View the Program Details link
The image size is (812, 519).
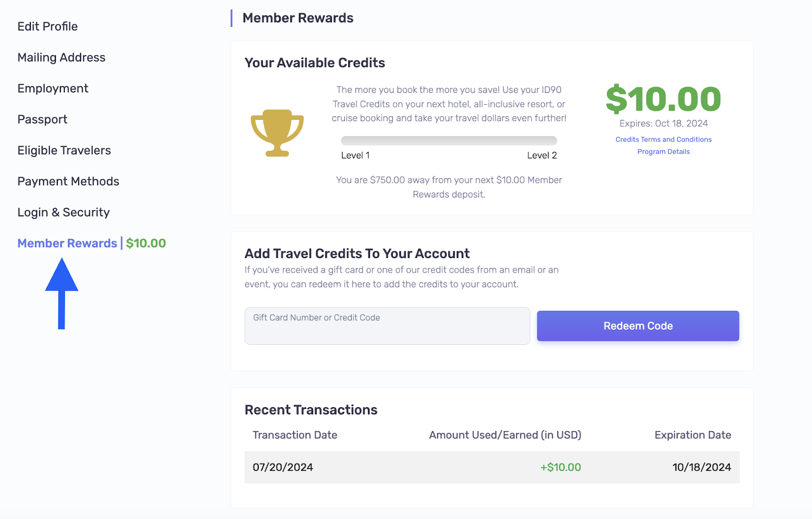coord(663,151)
